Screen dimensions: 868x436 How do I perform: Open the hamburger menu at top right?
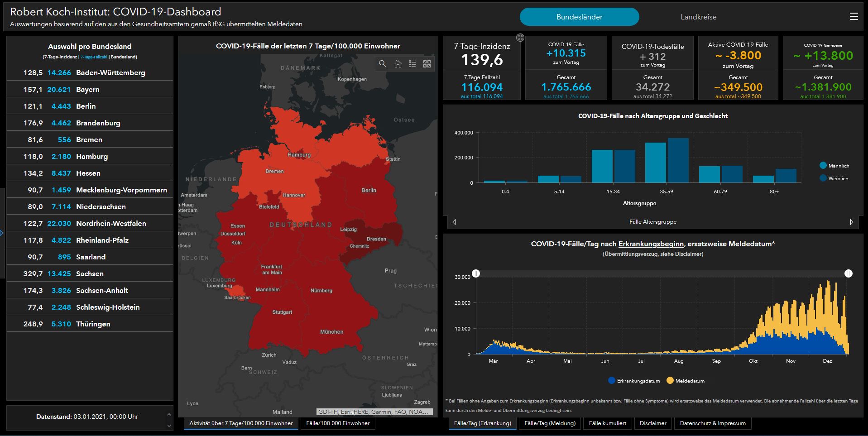pos(854,17)
